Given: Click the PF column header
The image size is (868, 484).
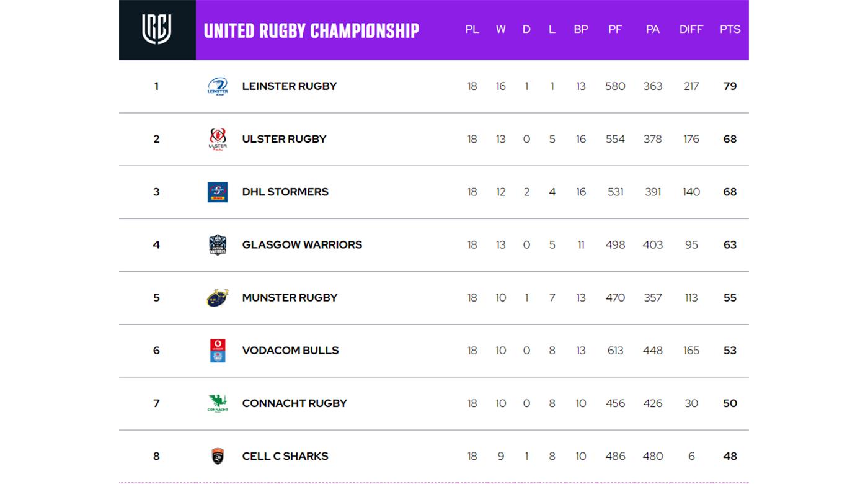Looking at the screenshot, I should pos(615,29).
